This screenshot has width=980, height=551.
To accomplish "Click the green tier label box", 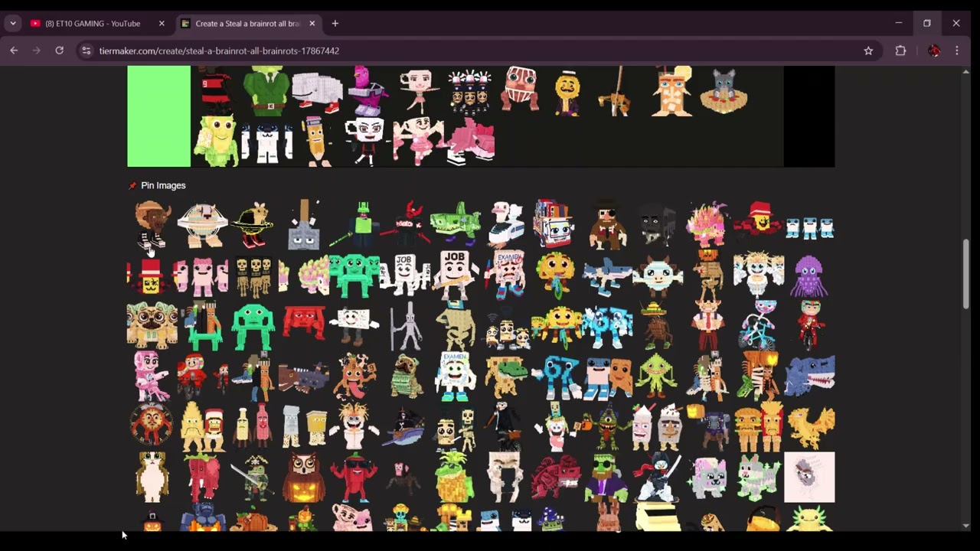I will click(158, 116).
